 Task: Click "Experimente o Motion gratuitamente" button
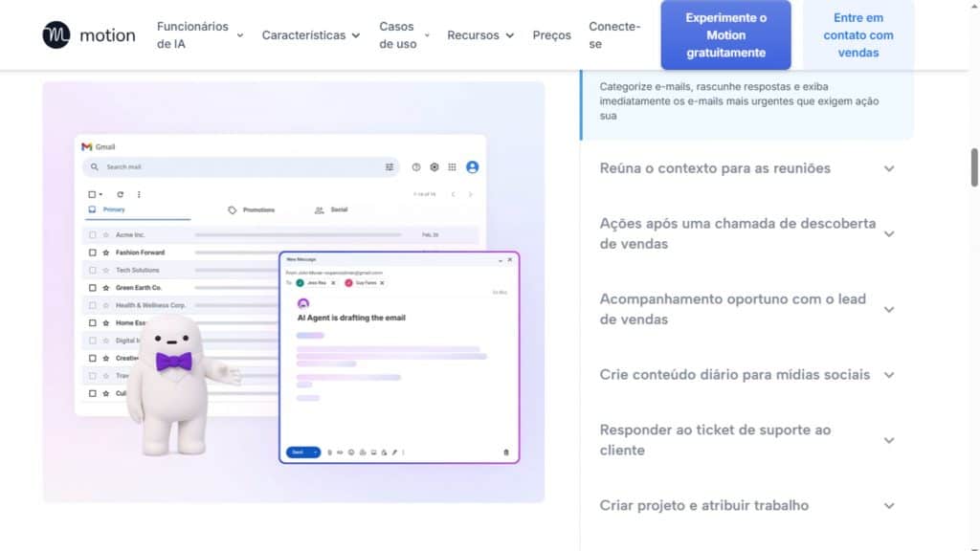725,35
